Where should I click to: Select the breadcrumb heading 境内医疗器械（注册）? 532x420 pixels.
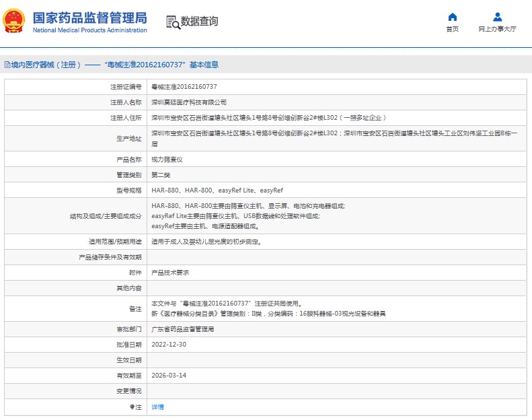(x=46, y=65)
